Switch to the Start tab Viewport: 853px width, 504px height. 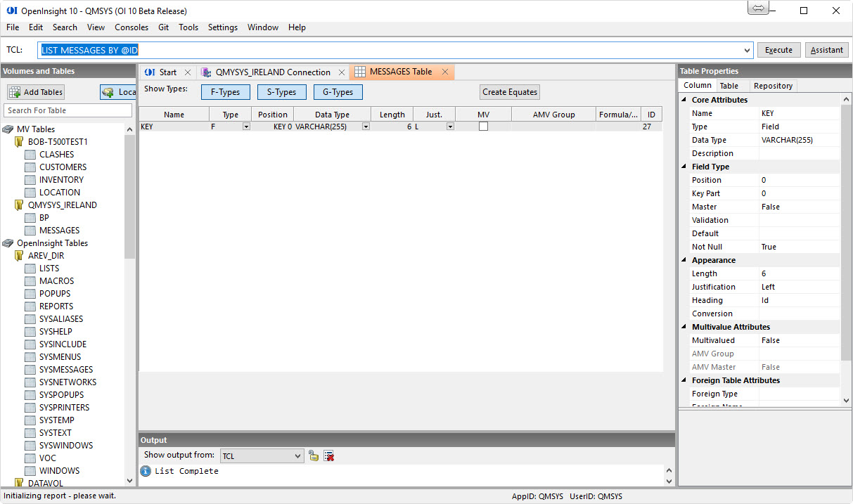pos(167,72)
